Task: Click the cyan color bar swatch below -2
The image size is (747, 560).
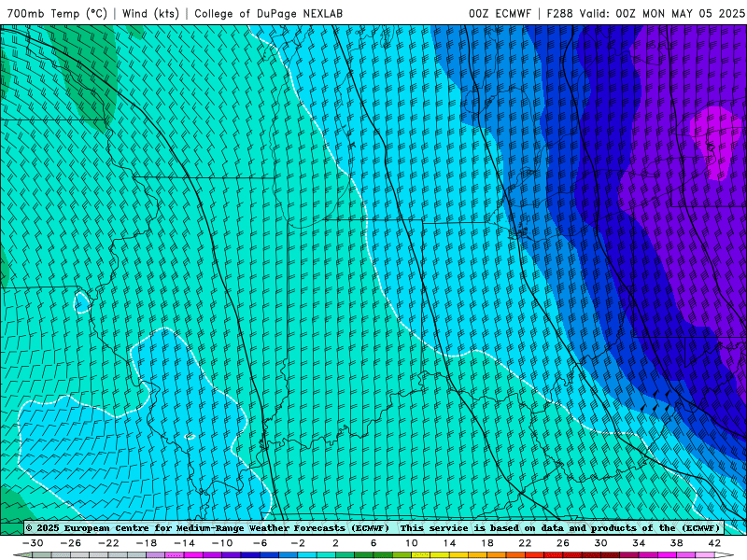Action: tap(307, 555)
